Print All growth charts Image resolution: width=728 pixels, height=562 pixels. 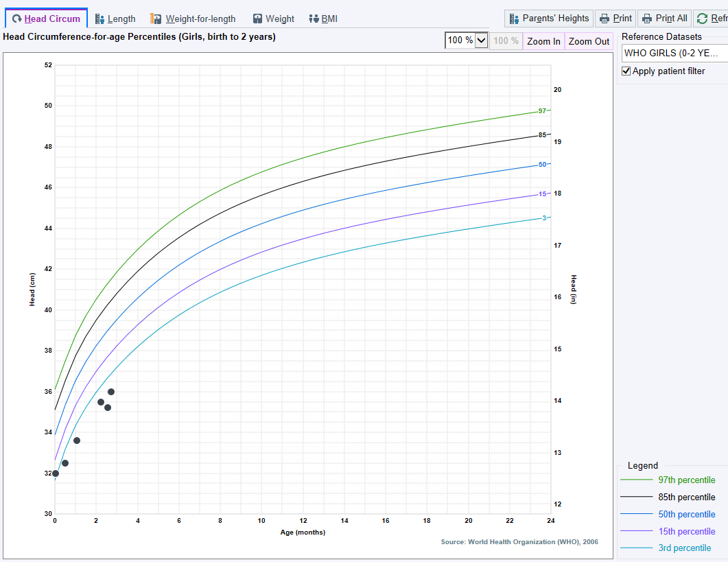click(664, 19)
